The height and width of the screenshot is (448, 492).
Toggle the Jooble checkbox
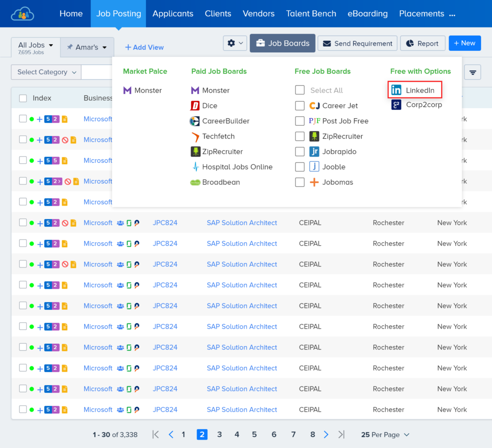tap(300, 167)
